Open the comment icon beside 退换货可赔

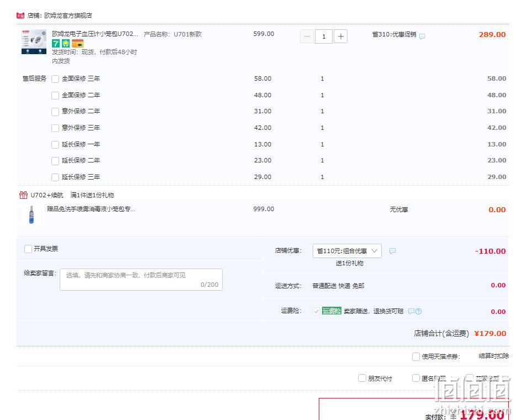point(411,311)
